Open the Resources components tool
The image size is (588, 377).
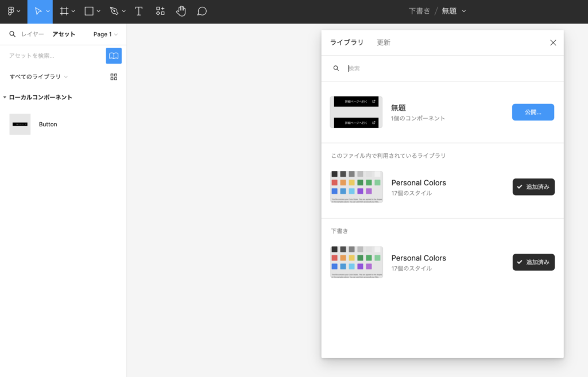pos(160,11)
